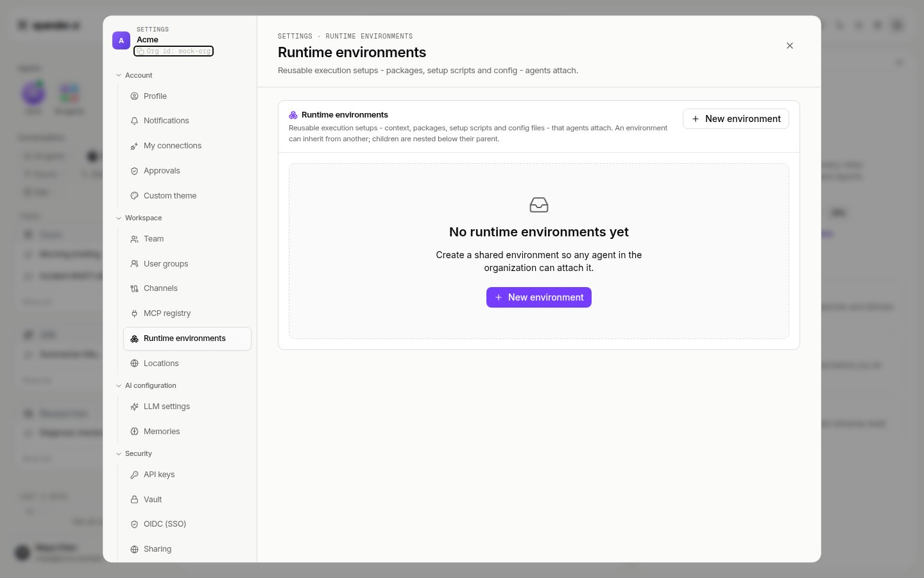Open the Team settings page
This screenshot has height=578, width=924.
click(187, 239)
